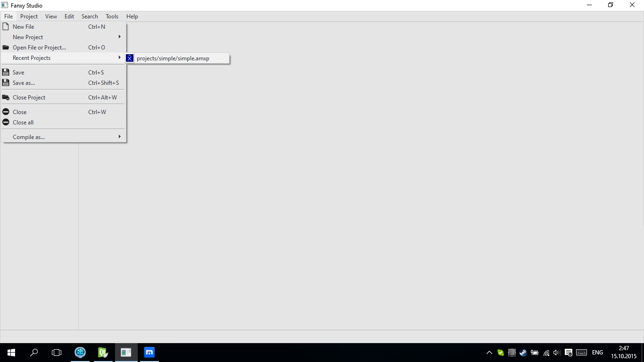Open the Action Center notifications icon
644x362 pixels.
pyautogui.click(x=569, y=353)
